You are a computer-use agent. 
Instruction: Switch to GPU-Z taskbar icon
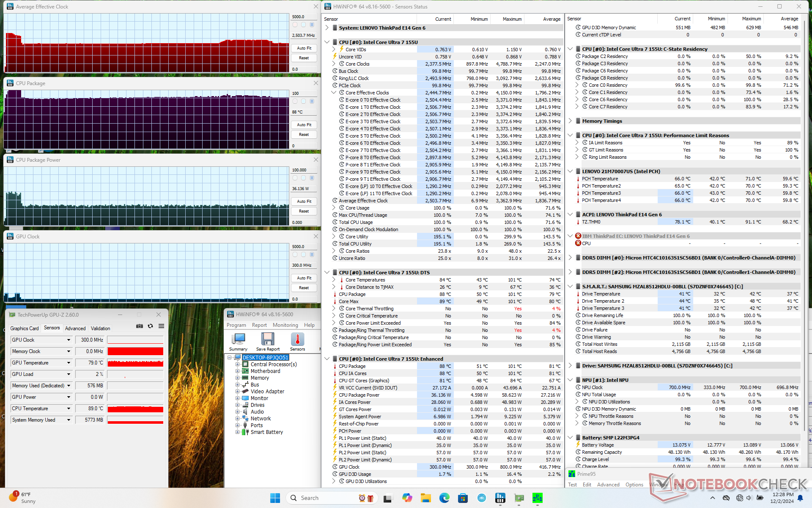point(518,498)
